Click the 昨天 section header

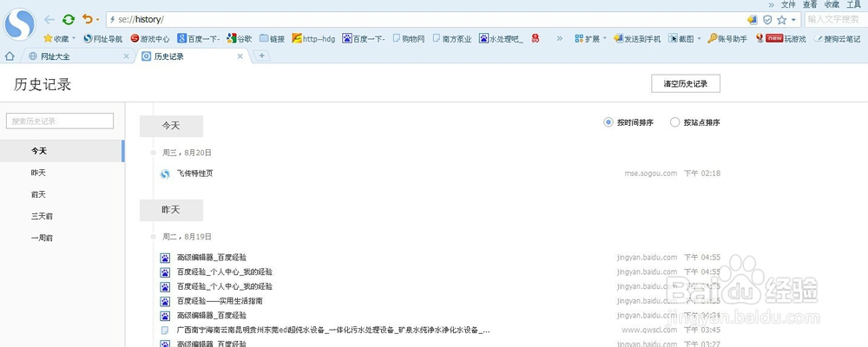point(171,210)
